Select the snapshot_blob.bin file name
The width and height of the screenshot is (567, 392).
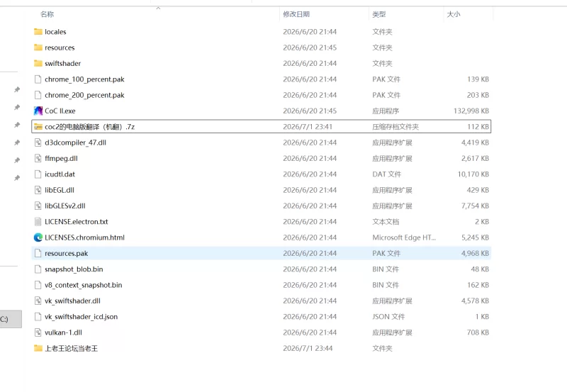point(74,269)
